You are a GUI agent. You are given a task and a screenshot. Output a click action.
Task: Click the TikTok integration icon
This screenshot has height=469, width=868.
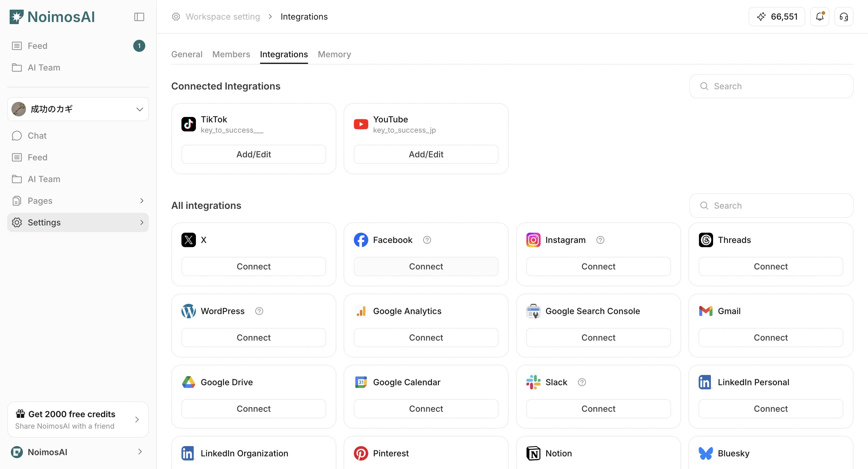click(x=188, y=124)
